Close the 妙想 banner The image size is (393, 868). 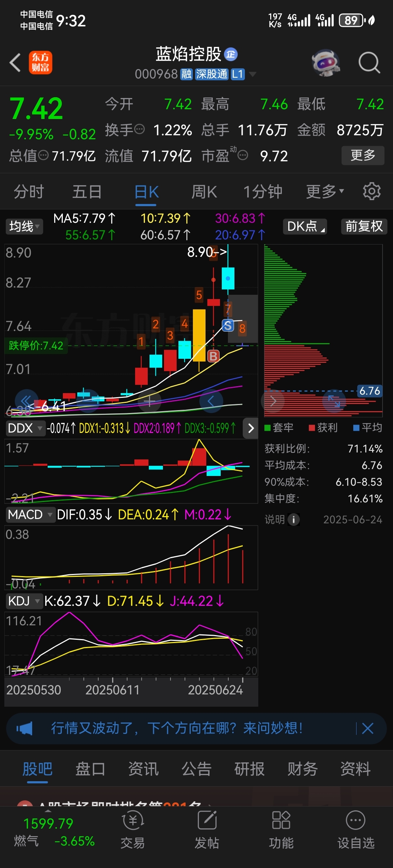[367, 728]
